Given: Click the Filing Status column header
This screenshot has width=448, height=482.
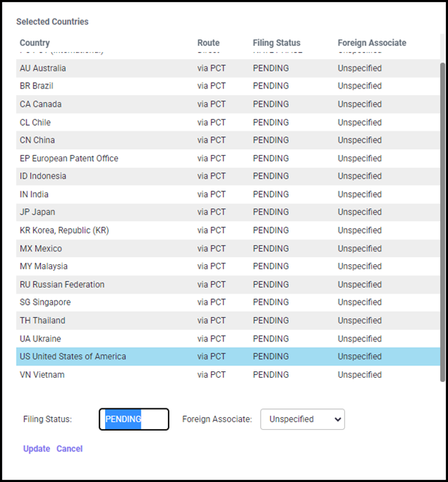Looking at the screenshot, I should (x=277, y=43).
